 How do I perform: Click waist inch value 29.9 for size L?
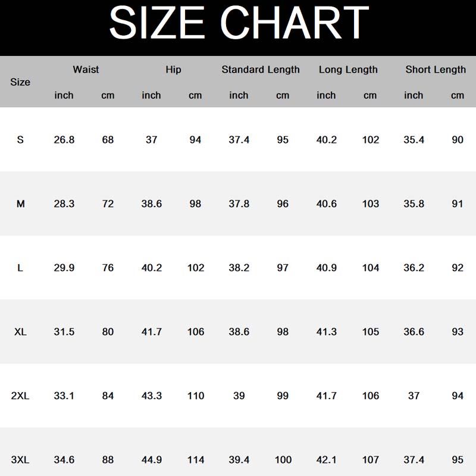64,268
